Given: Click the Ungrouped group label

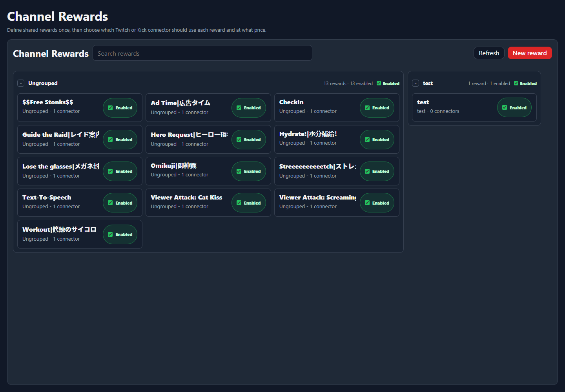Looking at the screenshot, I should tap(43, 83).
